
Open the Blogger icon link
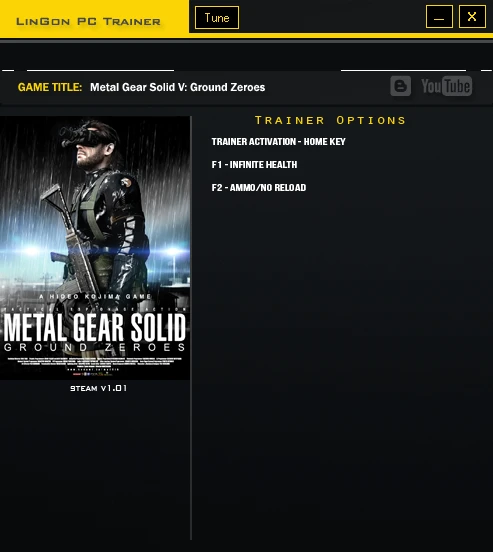(400, 86)
